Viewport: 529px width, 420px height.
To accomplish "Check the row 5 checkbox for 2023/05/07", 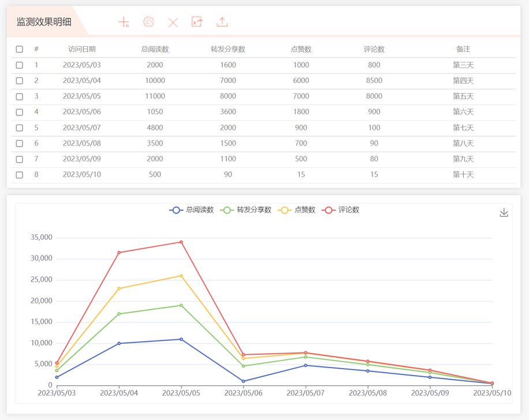I will pos(20,128).
